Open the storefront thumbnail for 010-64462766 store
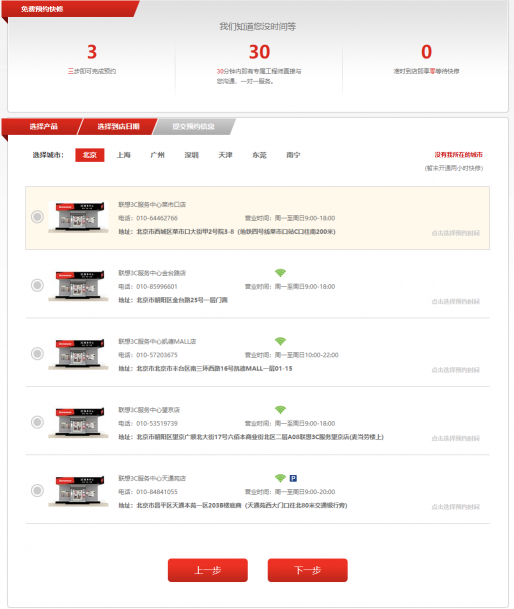The width and height of the screenshot is (514, 609). 78,217
